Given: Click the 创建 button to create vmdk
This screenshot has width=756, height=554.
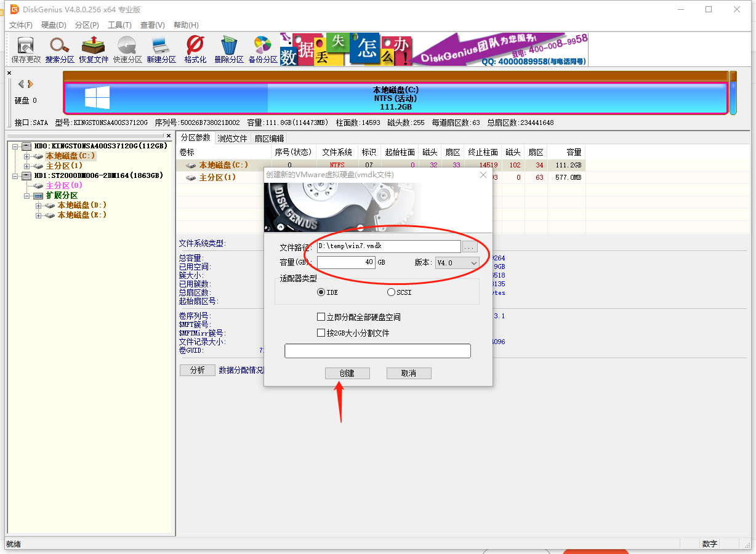Looking at the screenshot, I should coord(347,373).
